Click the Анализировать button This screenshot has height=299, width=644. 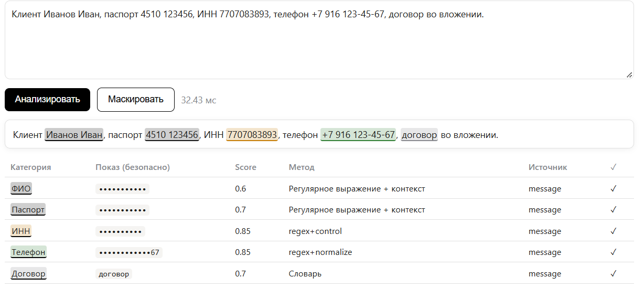point(47,100)
